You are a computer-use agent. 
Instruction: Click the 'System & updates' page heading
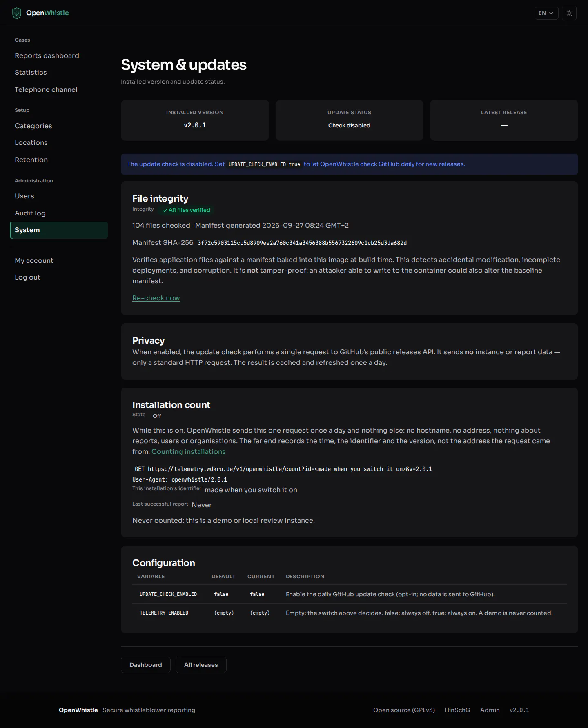184,65
